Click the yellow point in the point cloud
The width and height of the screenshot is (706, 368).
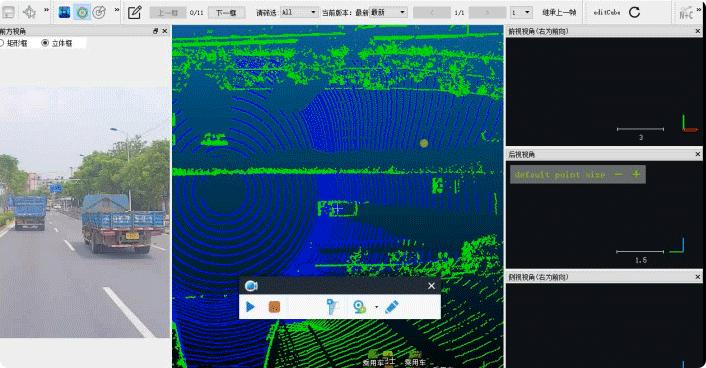click(424, 143)
